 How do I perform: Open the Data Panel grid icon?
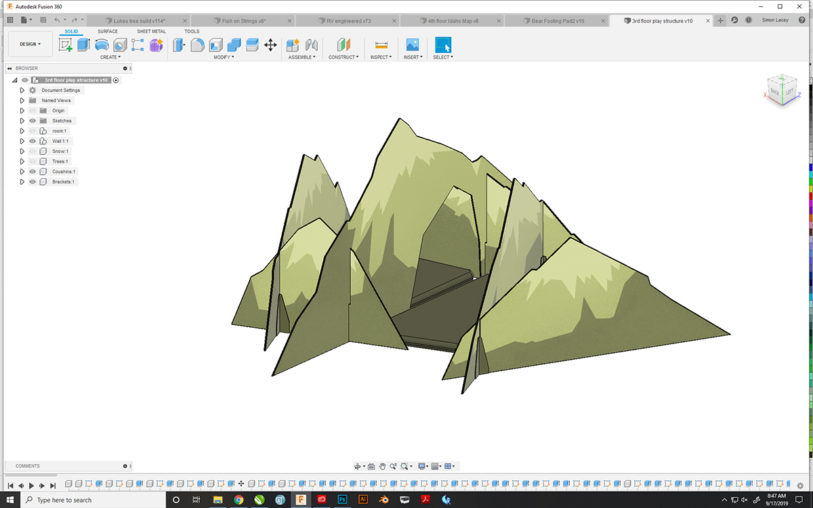10,20
